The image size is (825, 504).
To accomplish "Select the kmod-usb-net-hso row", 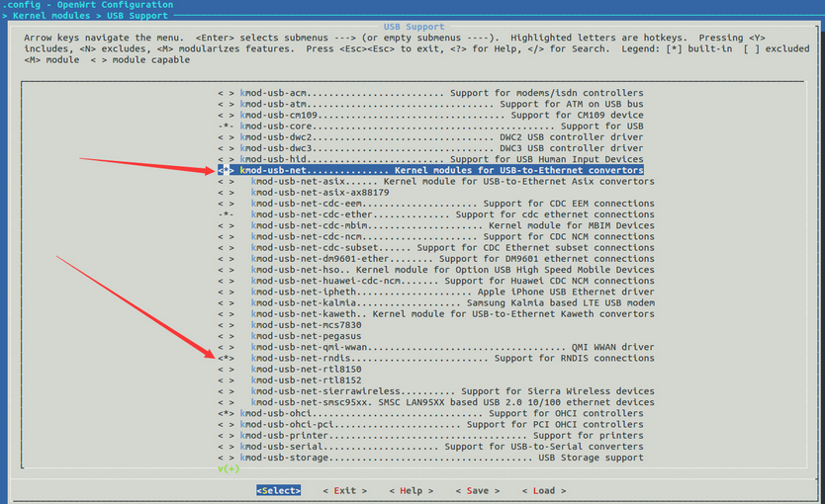I will pyautogui.click(x=436, y=270).
